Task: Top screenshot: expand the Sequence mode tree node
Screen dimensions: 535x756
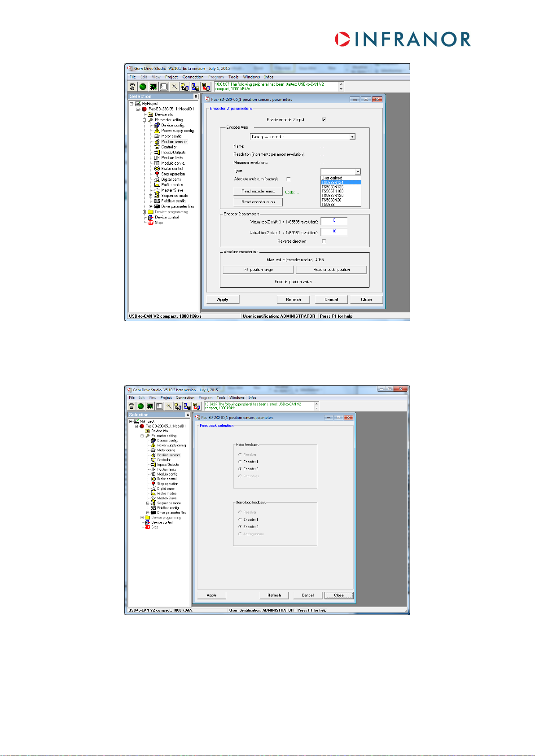Action: tap(151, 196)
